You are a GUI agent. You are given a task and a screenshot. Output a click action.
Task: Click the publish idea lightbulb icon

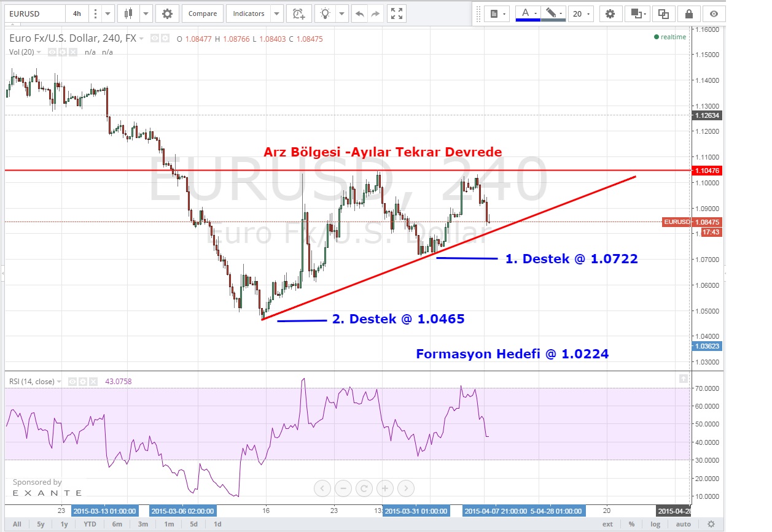coord(326,13)
